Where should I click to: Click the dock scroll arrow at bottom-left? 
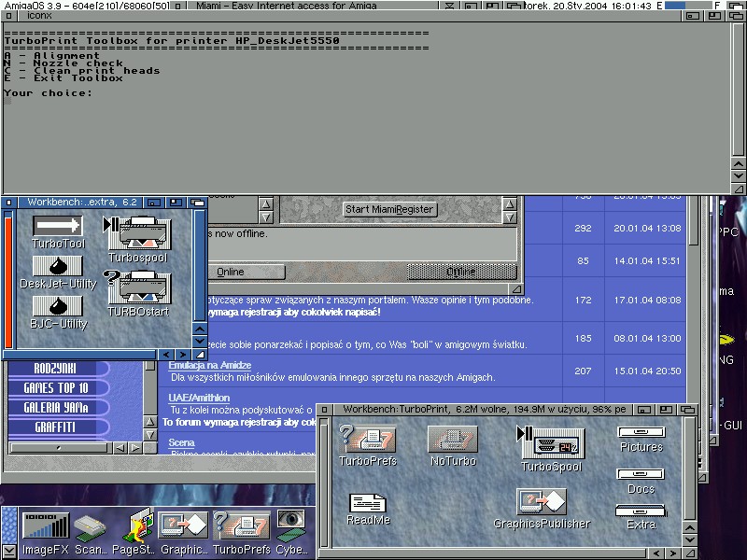pos(8,551)
